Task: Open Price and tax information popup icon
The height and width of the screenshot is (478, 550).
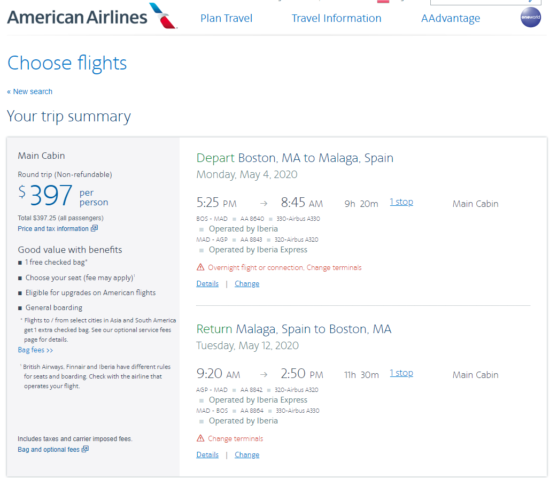Action: point(94,228)
